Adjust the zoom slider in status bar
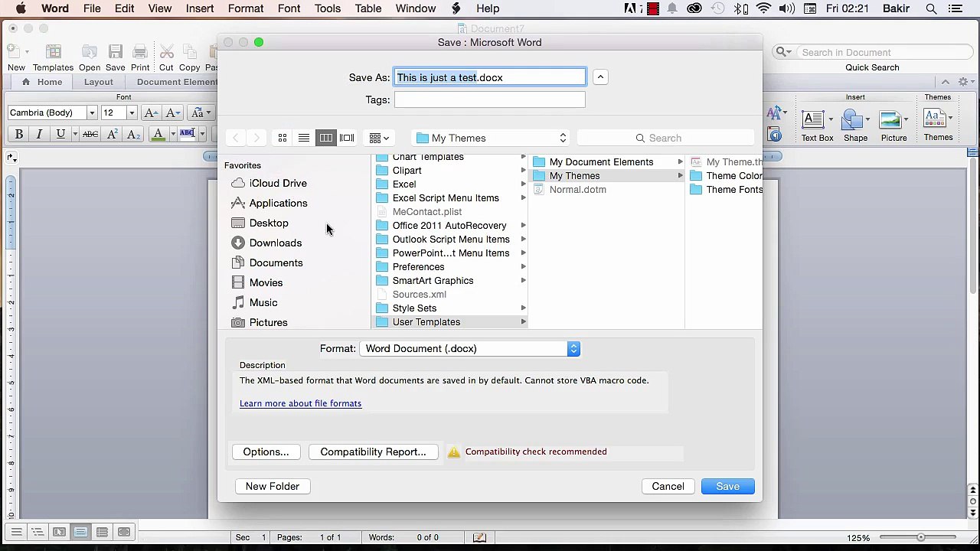 point(920,537)
